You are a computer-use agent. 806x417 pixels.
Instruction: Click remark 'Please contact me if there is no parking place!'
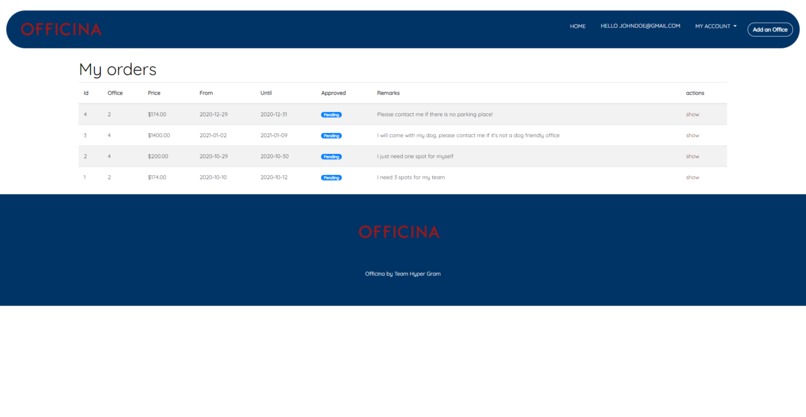click(434, 114)
